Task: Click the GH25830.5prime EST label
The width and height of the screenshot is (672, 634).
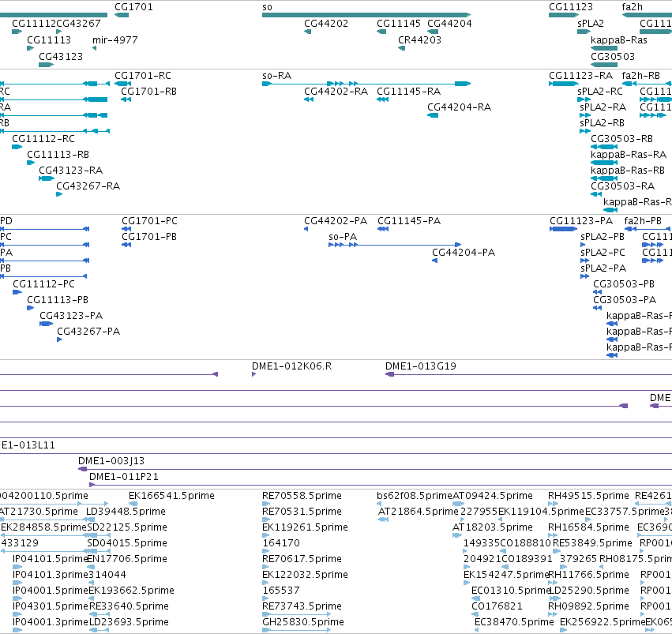Action: pos(303,622)
